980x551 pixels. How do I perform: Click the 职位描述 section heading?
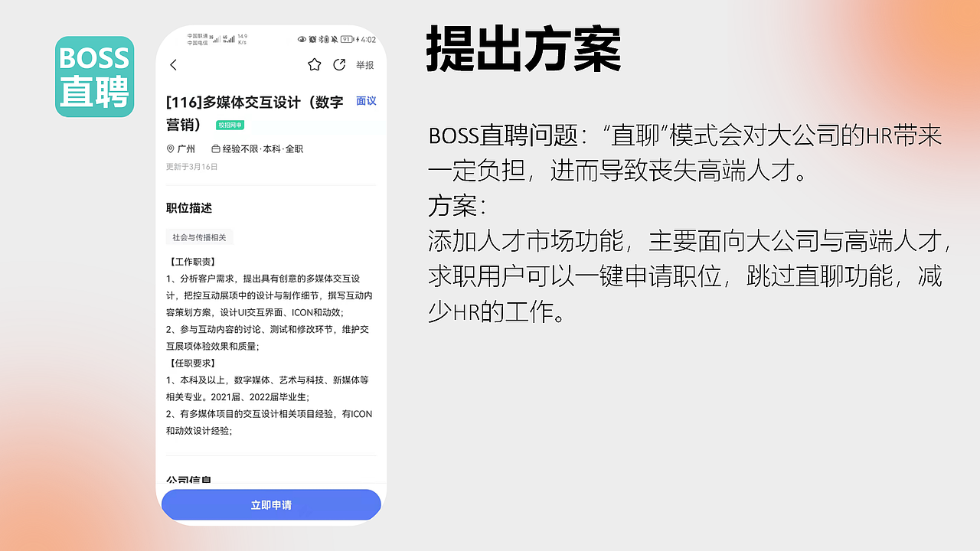tap(189, 208)
